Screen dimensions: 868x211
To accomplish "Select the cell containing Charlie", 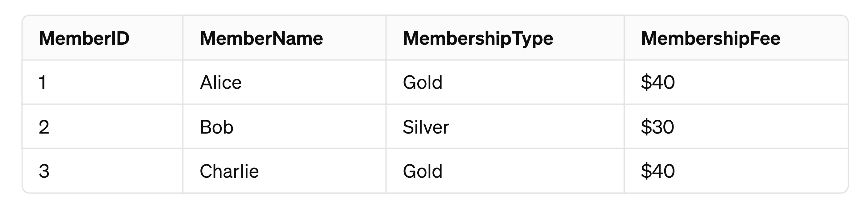I will click(284, 171).
